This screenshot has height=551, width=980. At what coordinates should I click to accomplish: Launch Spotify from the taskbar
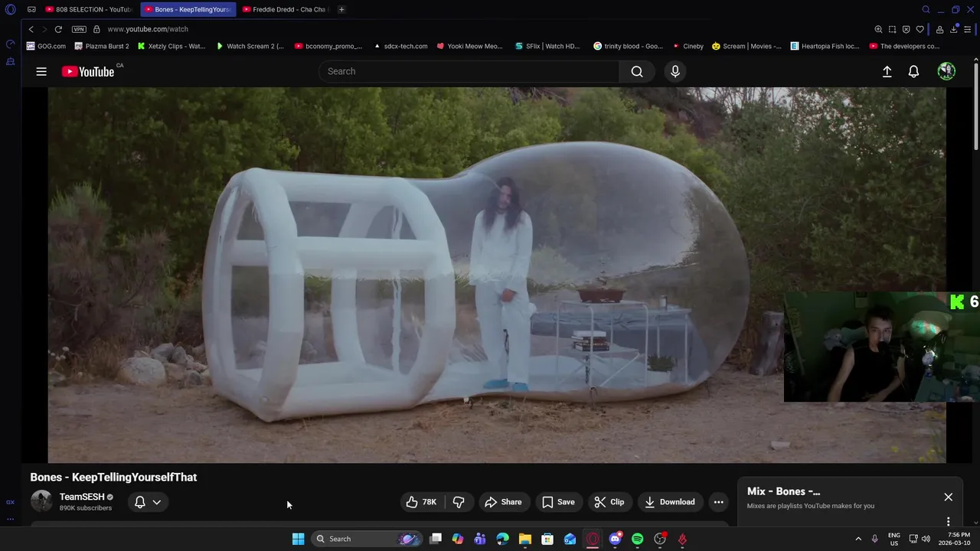[x=637, y=539]
